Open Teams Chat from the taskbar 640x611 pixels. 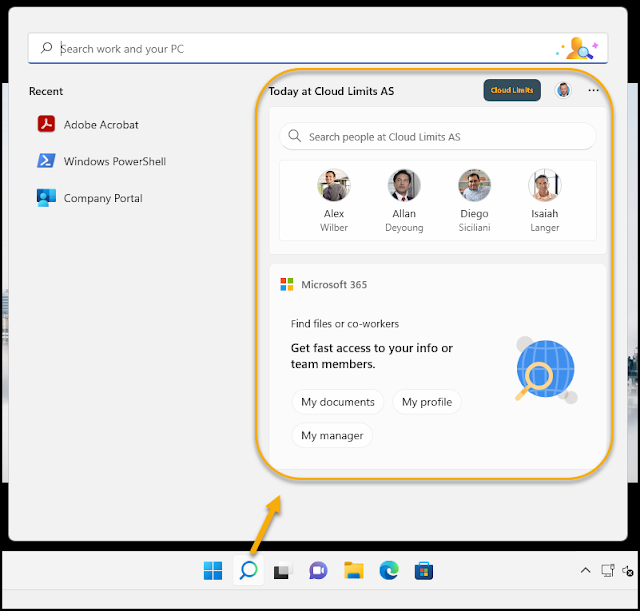318,571
